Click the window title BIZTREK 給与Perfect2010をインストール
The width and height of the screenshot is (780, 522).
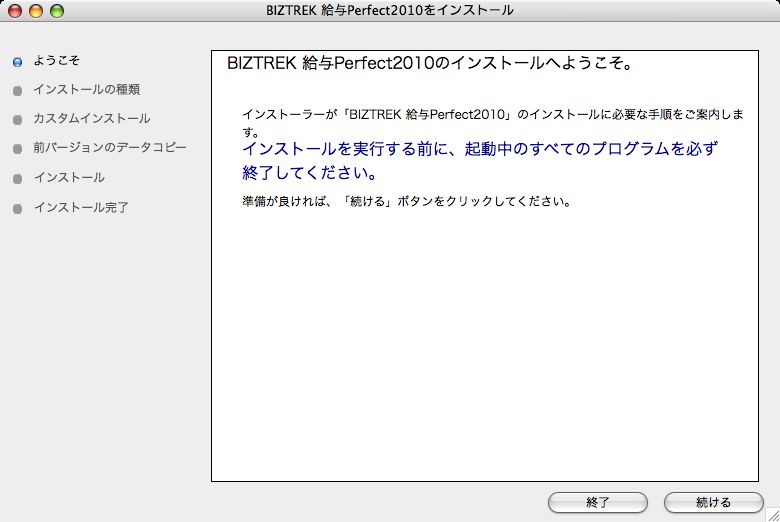coord(390,10)
